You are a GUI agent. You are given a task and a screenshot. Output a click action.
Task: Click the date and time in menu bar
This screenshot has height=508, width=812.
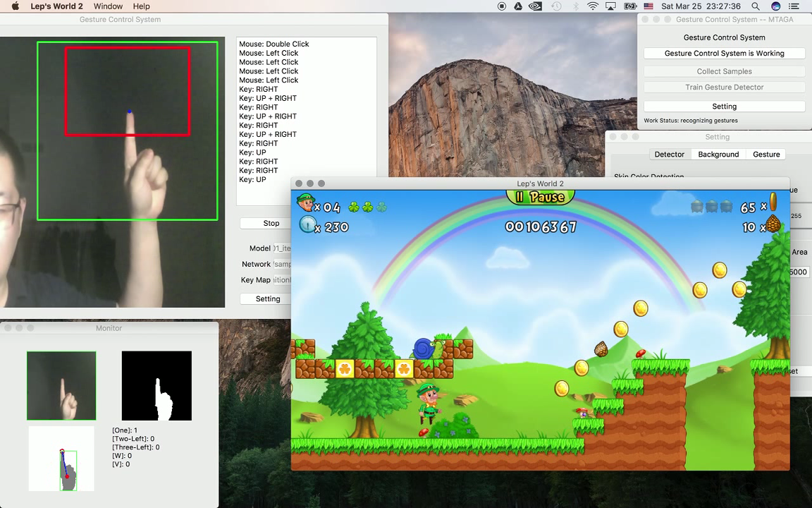pos(701,6)
